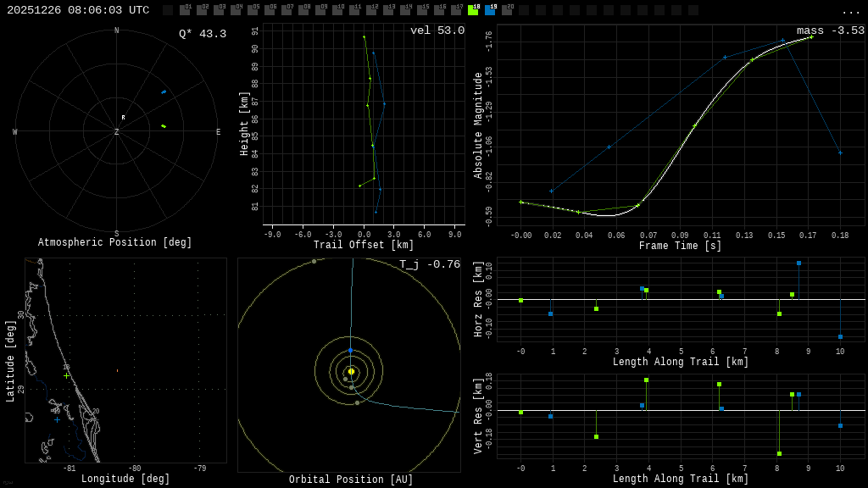Viewport: 868px width, 488px height.
Task: Enable the station 01 box
Action: coord(185,10)
